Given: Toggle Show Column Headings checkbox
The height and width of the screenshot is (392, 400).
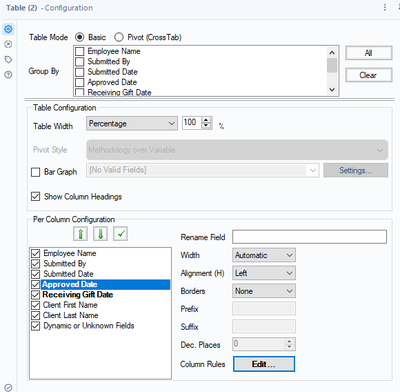Looking at the screenshot, I should (x=35, y=196).
